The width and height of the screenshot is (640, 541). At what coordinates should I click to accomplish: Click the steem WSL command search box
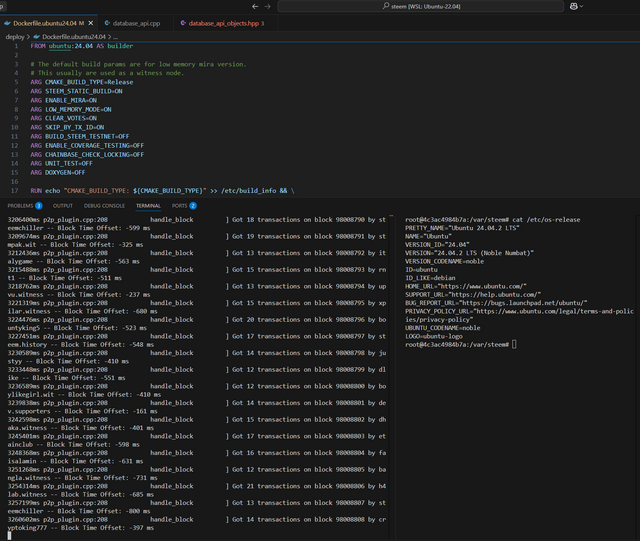click(x=420, y=6)
